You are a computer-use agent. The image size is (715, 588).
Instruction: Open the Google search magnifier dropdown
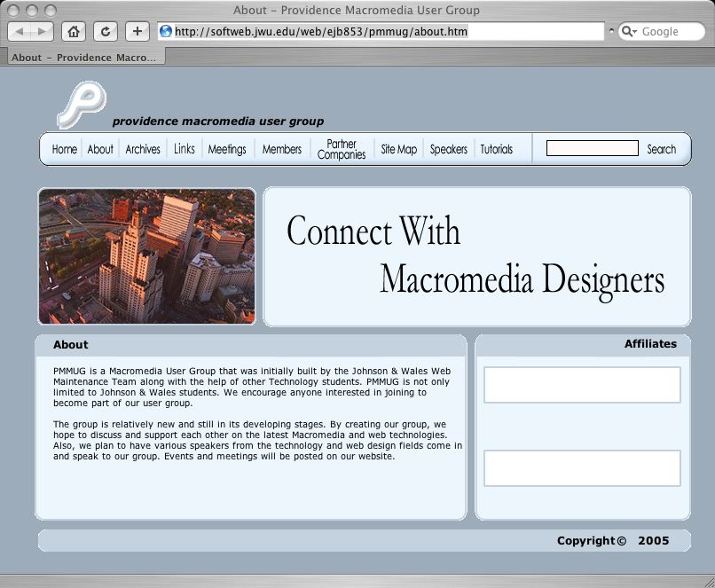coord(629,31)
